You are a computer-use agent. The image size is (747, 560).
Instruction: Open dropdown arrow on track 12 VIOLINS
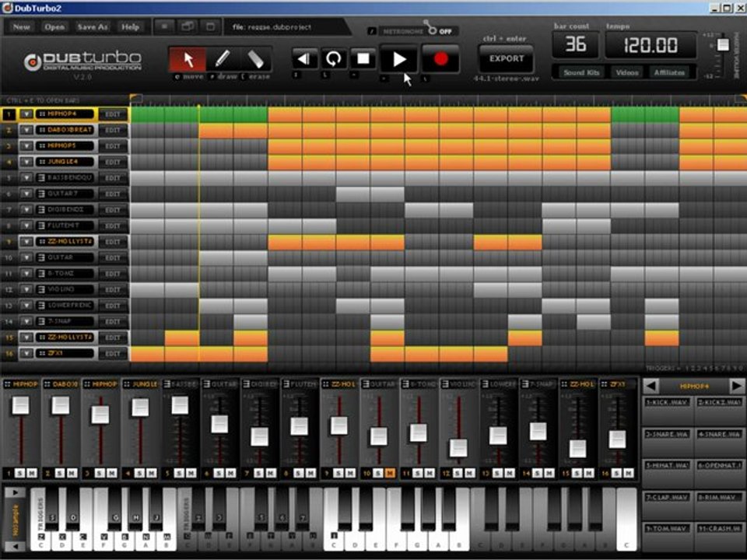[x=26, y=289]
